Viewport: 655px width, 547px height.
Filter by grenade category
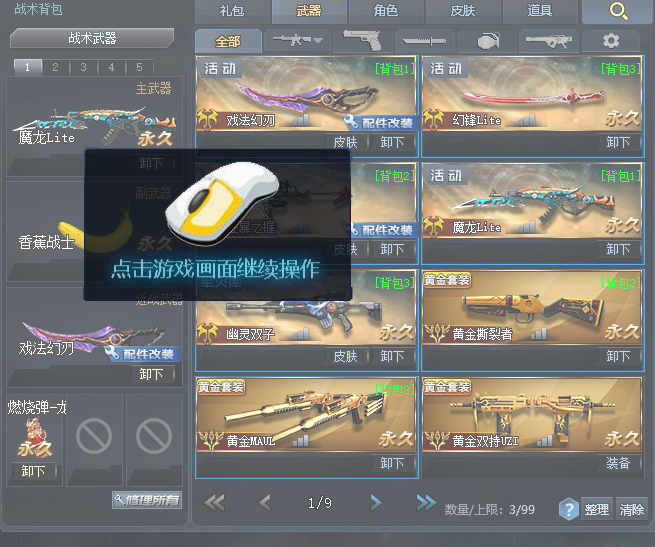[487, 41]
